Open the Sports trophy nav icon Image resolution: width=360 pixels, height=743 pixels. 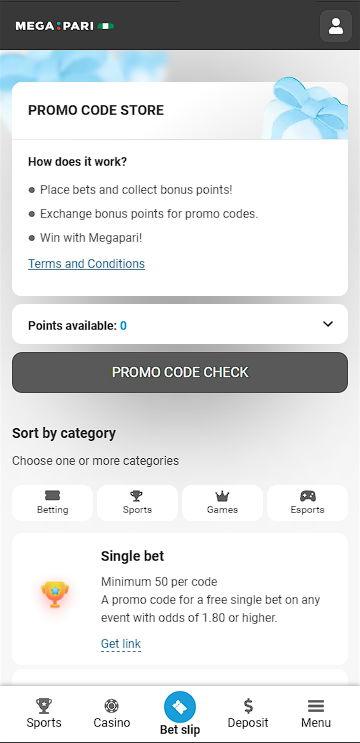(x=44, y=706)
